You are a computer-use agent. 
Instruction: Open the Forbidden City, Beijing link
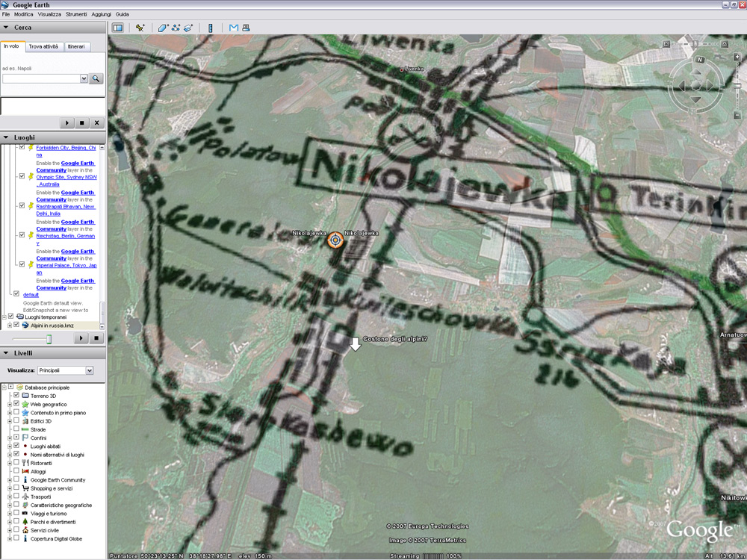tap(66, 152)
